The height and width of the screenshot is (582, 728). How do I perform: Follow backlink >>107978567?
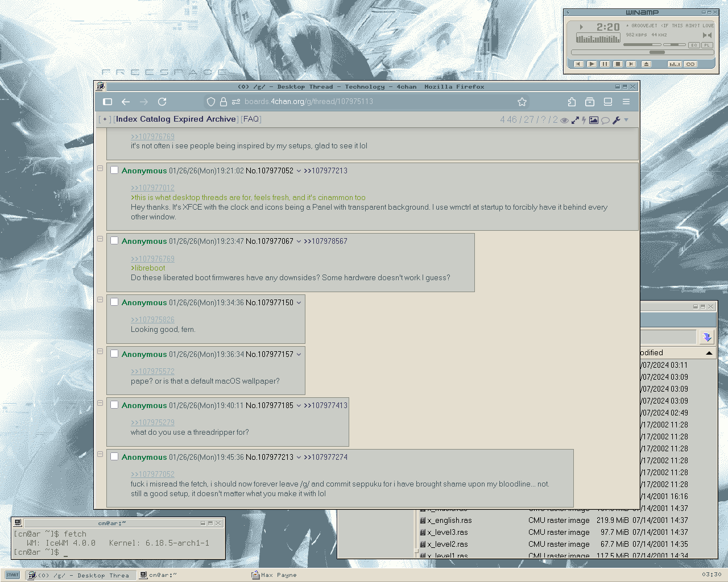tap(325, 242)
